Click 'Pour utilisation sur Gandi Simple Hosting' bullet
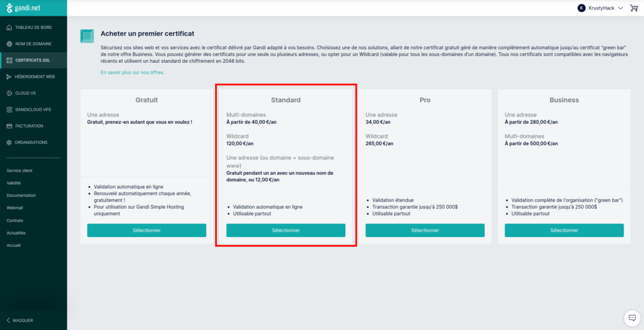The image size is (644, 330). coord(139,210)
